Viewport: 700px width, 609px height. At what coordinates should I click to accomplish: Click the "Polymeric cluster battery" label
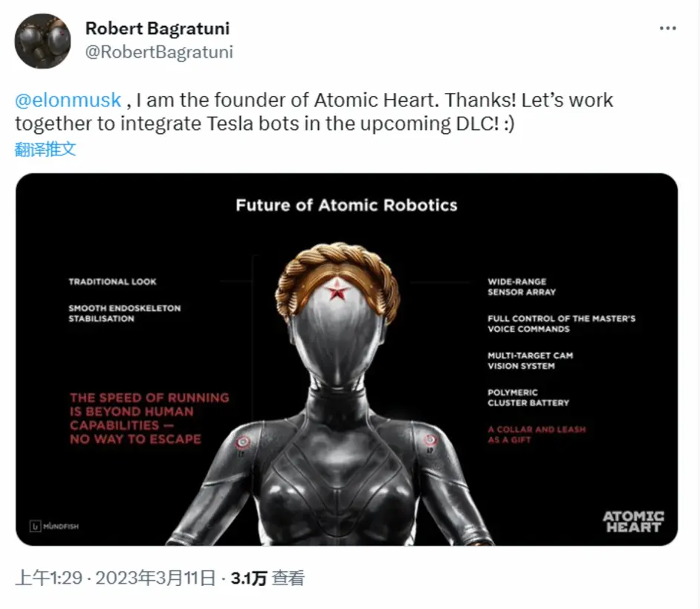528,397
